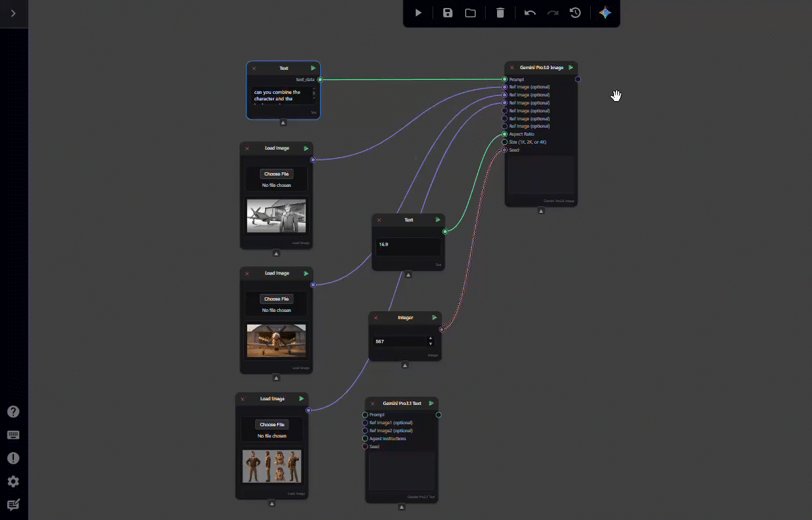This screenshot has height=520, width=812.
Task: Open the history clock icon in the toolbar
Action: point(575,13)
